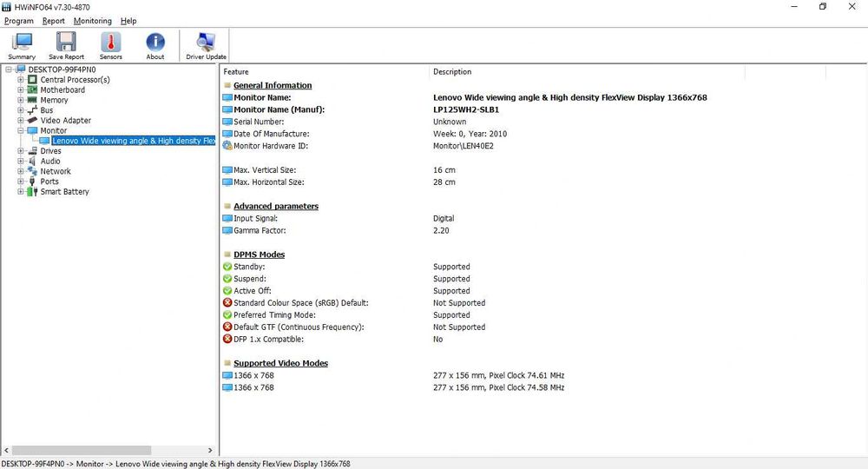Expand the Motherboard node

click(21, 89)
